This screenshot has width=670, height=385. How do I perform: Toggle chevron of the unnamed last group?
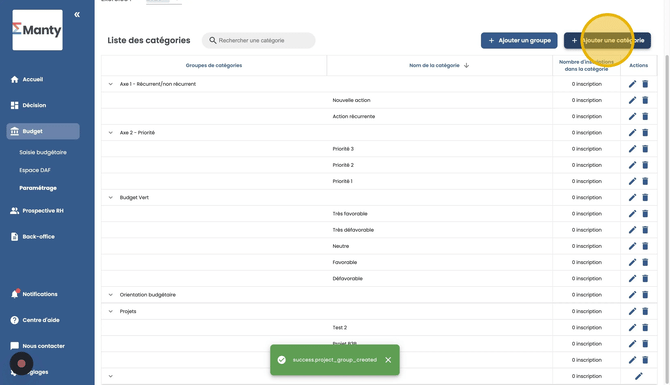pyautogui.click(x=111, y=376)
